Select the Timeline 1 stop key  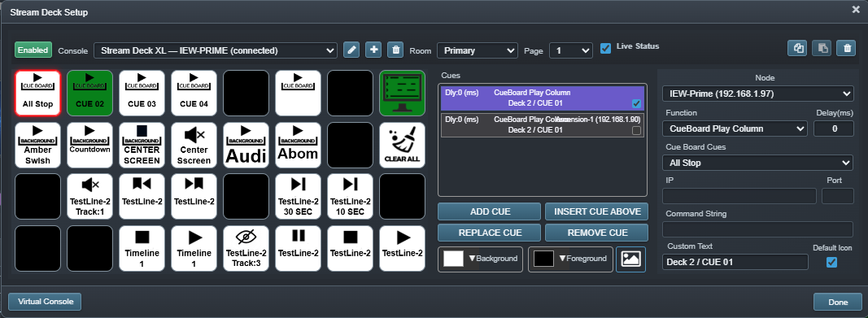click(x=142, y=248)
